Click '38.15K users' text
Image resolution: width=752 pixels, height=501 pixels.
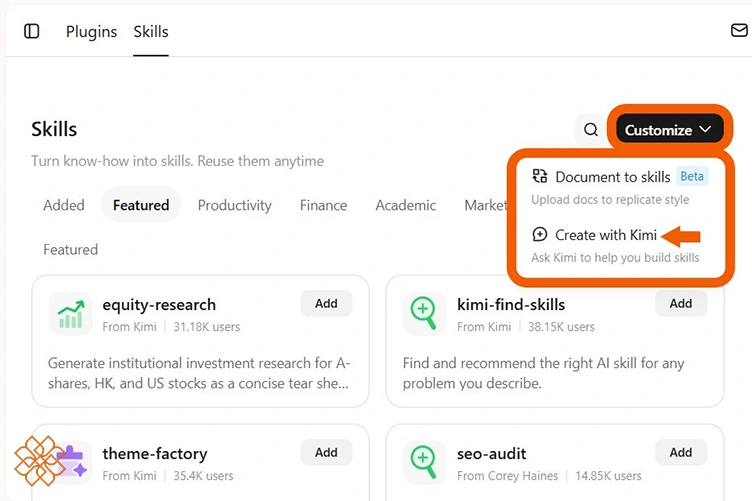click(x=561, y=327)
